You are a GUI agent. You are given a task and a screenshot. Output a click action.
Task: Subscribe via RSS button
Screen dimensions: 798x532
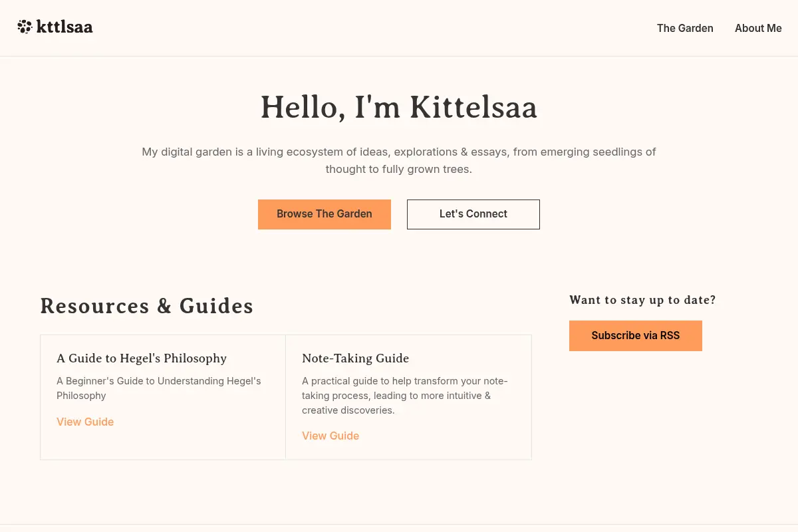636,336
